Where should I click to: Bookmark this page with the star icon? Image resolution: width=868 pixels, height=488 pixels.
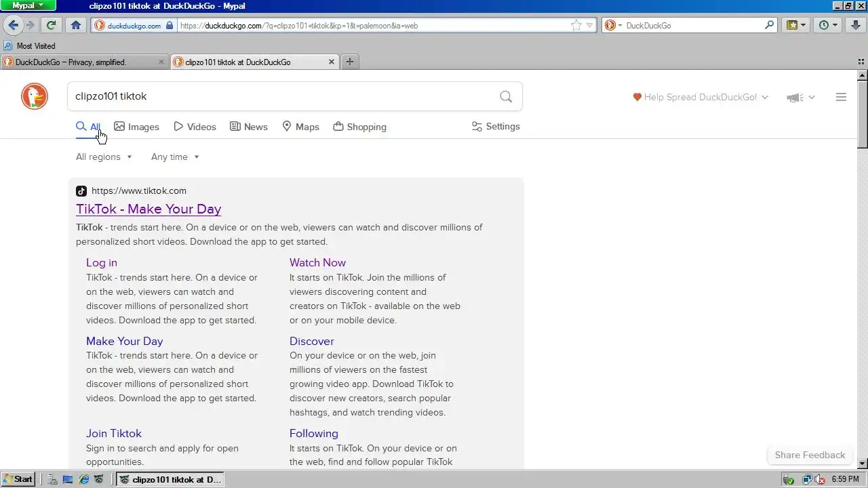tap(576, 26)
